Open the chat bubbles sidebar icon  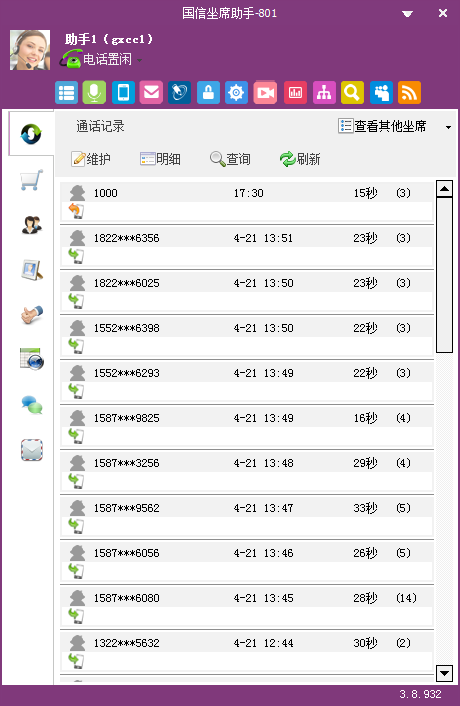[32, 405]
